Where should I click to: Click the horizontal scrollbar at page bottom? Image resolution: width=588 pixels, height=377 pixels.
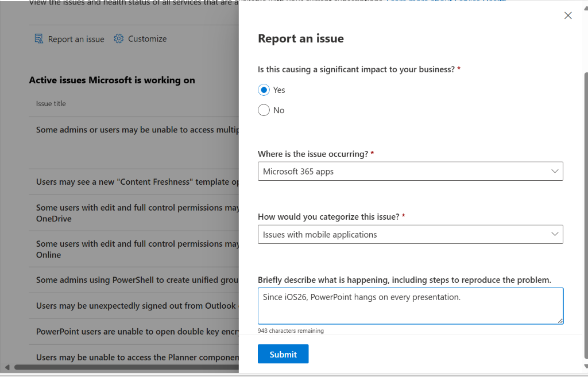[x=126, y=367]
